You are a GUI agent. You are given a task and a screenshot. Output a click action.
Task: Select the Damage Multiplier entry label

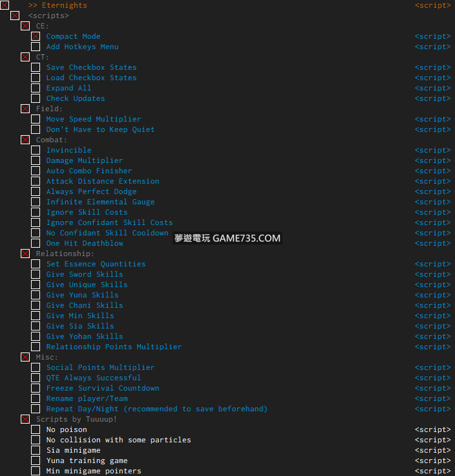click(x=85, y=160)
